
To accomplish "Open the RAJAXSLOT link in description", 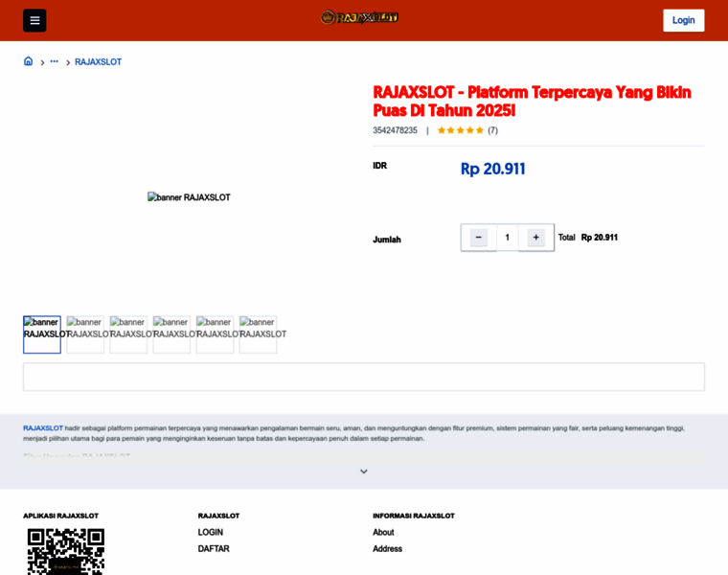I will tap(43, 427).
